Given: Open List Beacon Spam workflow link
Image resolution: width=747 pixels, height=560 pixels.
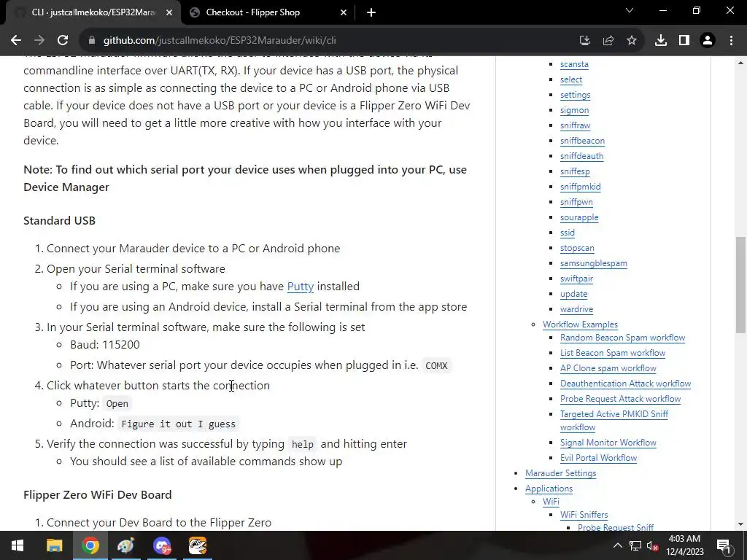Looking at the screenshot, I should 613,352.
